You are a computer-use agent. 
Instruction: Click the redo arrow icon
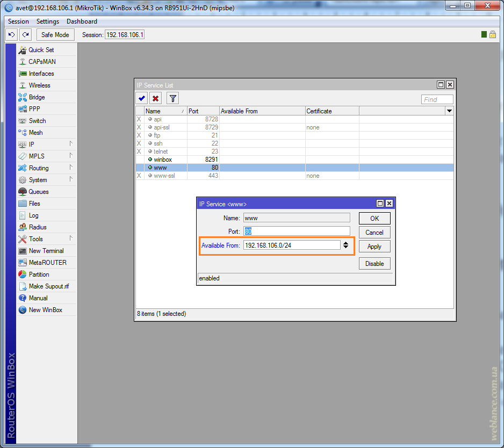point(25,34)
